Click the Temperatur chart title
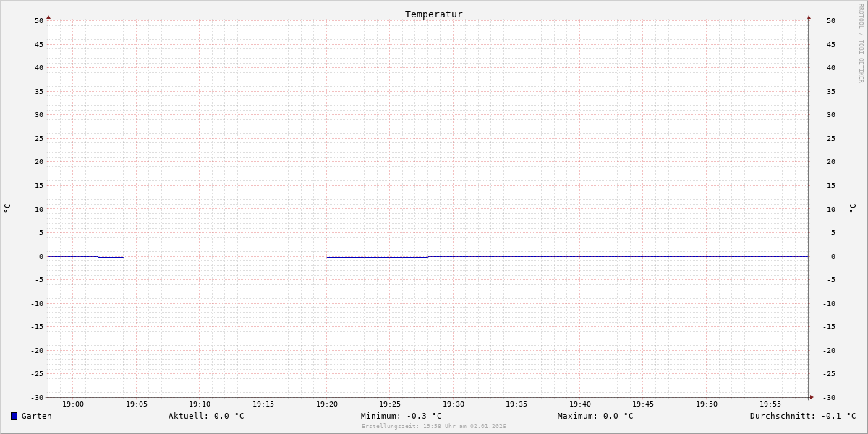868x434 pixels. [x=434, y=14]
